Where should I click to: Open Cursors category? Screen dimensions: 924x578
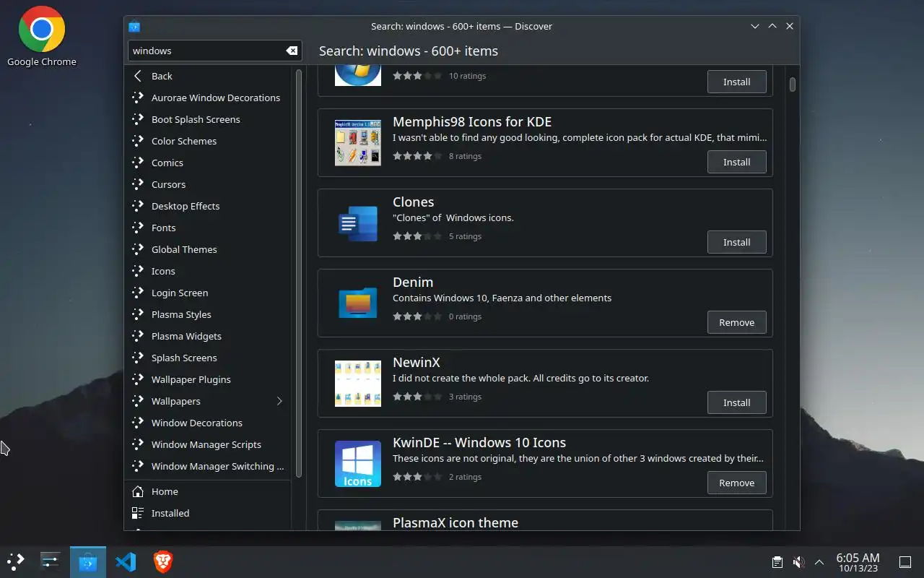(208, 184)
